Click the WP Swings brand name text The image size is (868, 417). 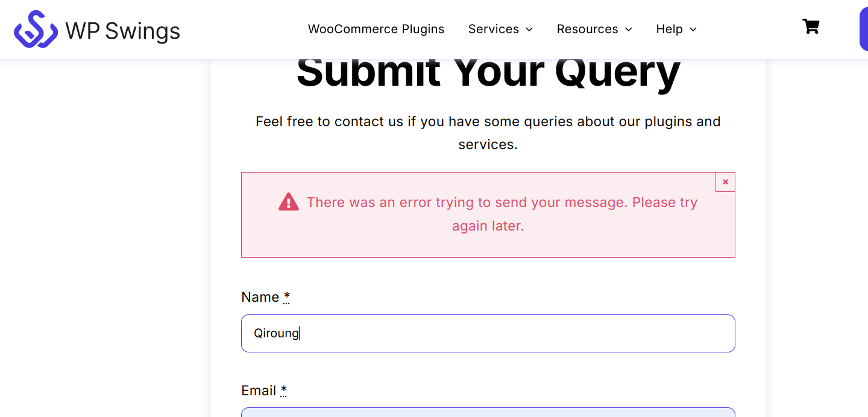123,31
